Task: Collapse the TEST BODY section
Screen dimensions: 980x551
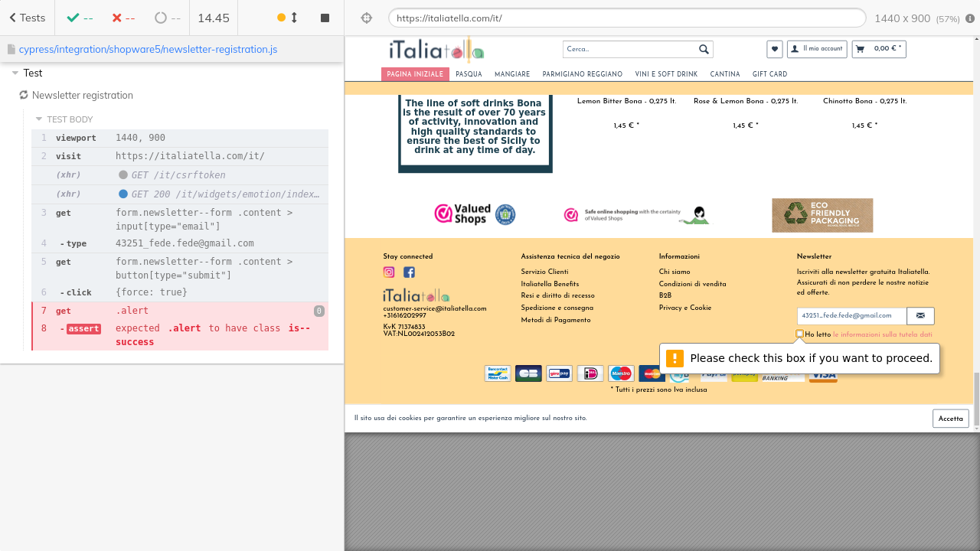Action: tap(39, 119)
